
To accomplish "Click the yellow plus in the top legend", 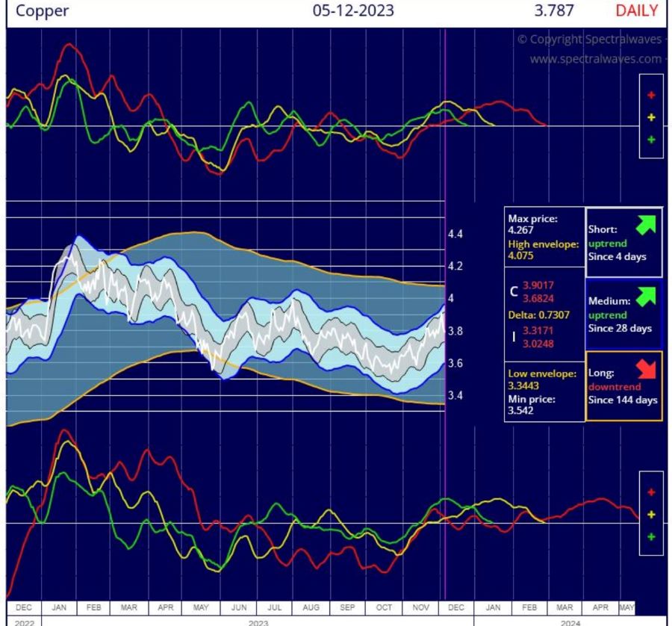I will [x=651, y=117].
